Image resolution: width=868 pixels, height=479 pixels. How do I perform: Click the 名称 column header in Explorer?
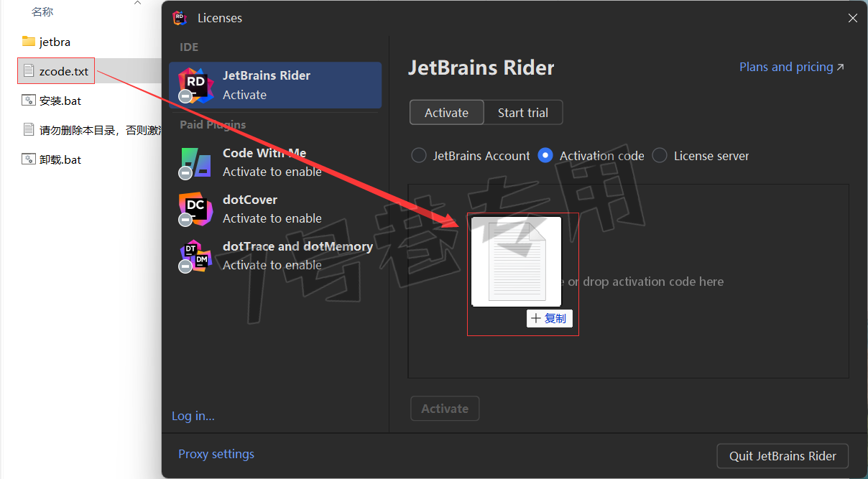pos(42,12)
